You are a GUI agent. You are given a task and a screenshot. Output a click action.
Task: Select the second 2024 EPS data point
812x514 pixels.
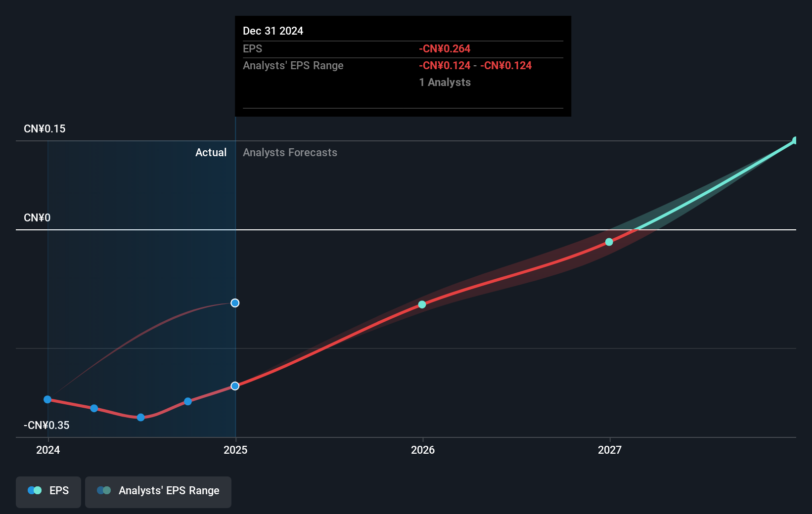[94, 408]
